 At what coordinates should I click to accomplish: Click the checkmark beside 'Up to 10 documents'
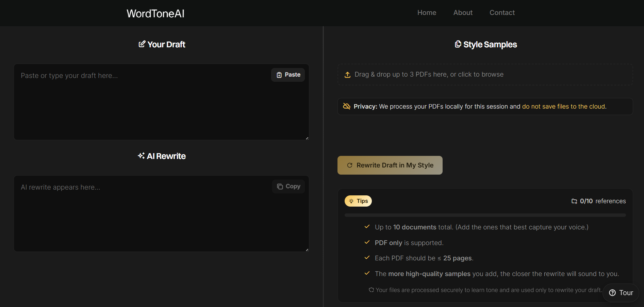pyautogui.click(x=367, y=227)
